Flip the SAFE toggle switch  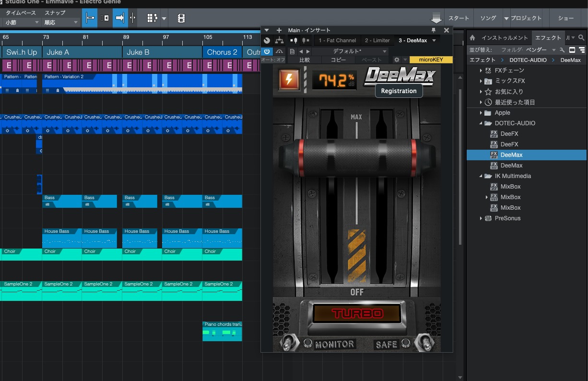click(x=424, y=342)
